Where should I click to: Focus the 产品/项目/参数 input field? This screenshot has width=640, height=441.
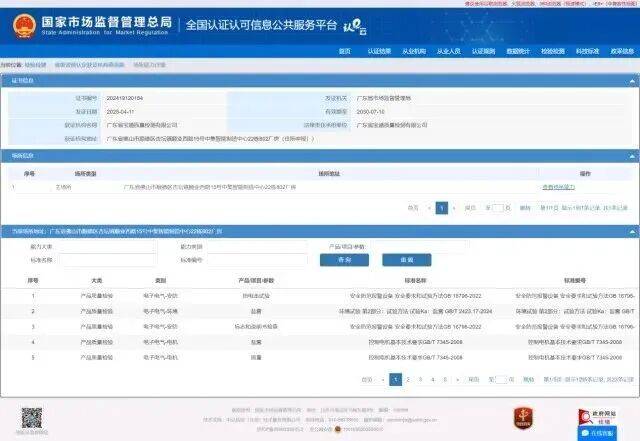tap(419, 247)
